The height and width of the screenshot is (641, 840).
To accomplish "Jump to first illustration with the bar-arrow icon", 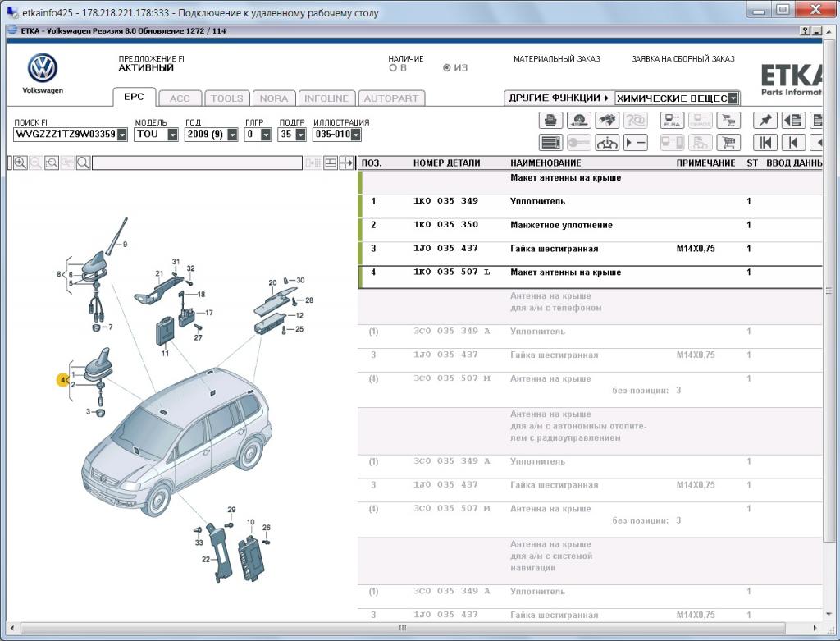I will pos(765,143).
